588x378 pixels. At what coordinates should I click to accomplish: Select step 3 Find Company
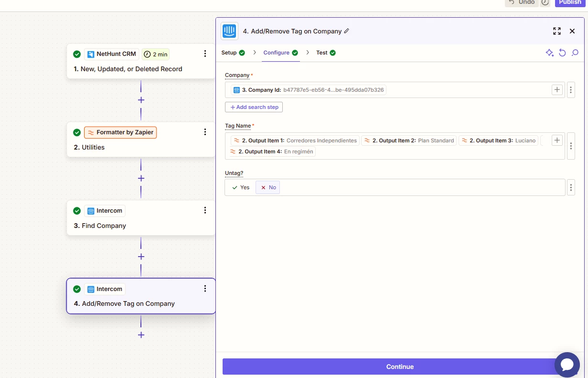[x=141, y=218]
